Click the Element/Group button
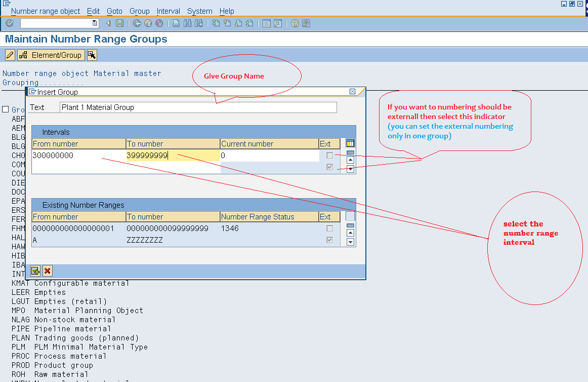588x382 pixels. pyautogui.click(x=51, y=55)
